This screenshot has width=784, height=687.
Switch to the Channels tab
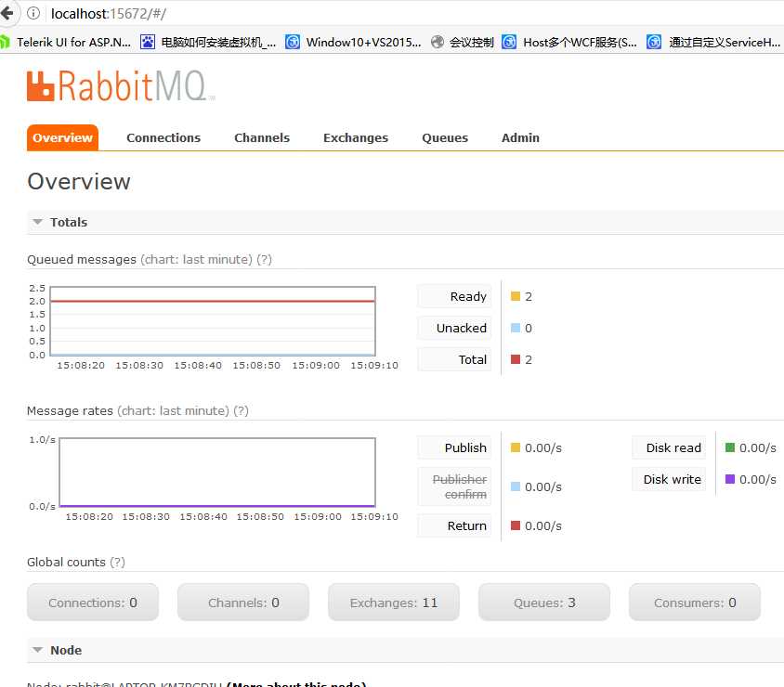(262, 137)
